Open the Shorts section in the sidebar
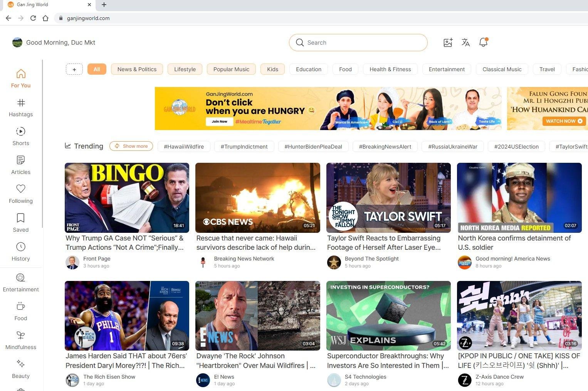Image resolution: width=588 pixels, height=391 pixels. [x=20, y=137]
